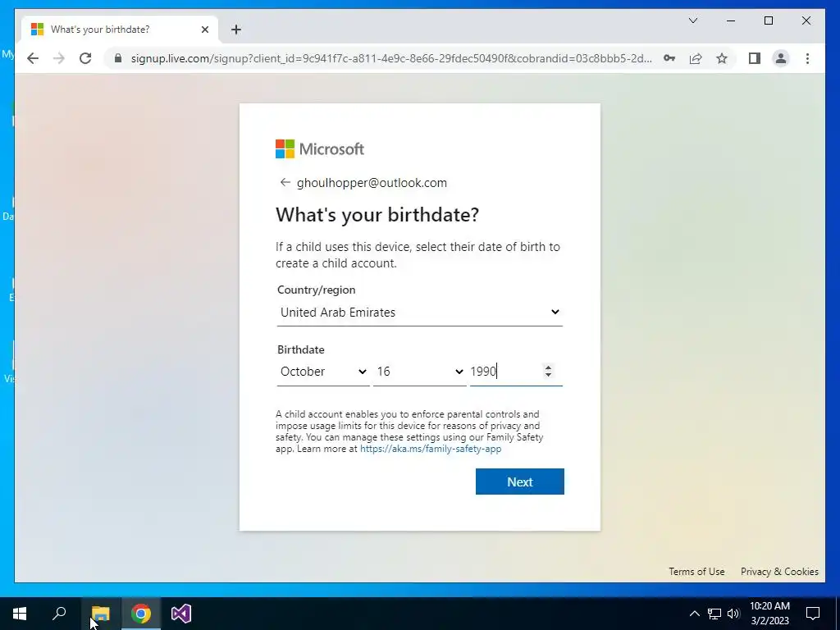Open the Windows Start menu
Viewport: 840px width, 630px height.
point(20,614)
